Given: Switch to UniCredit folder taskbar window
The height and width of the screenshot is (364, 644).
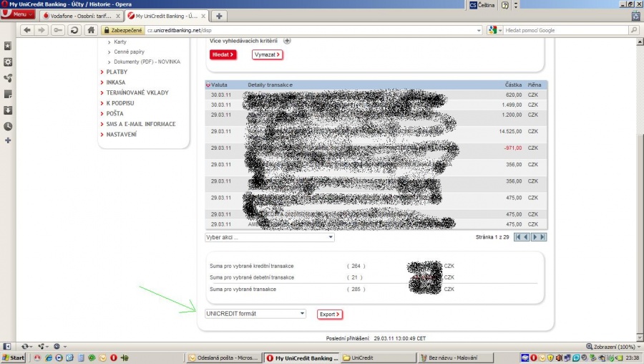Looking at the screenshot, I should [x=378, y=358].
